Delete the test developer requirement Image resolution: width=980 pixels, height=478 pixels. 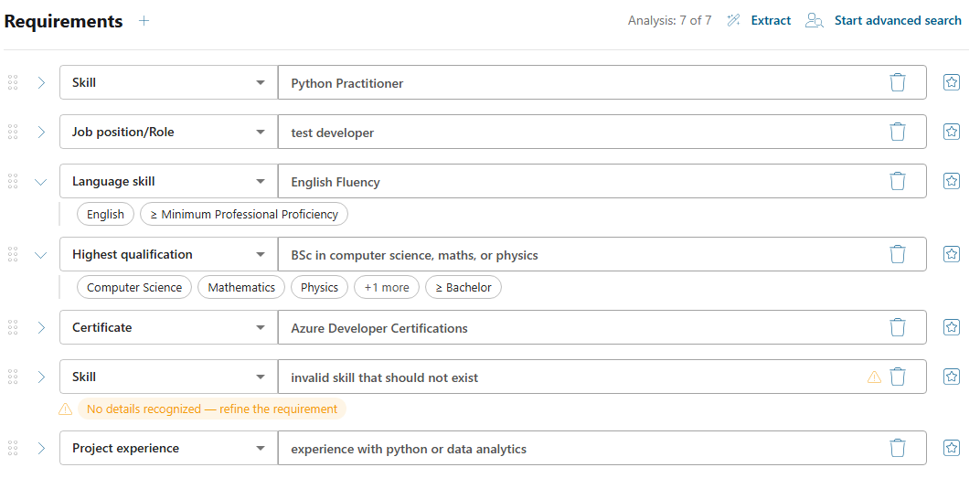(x=898, y=132)
